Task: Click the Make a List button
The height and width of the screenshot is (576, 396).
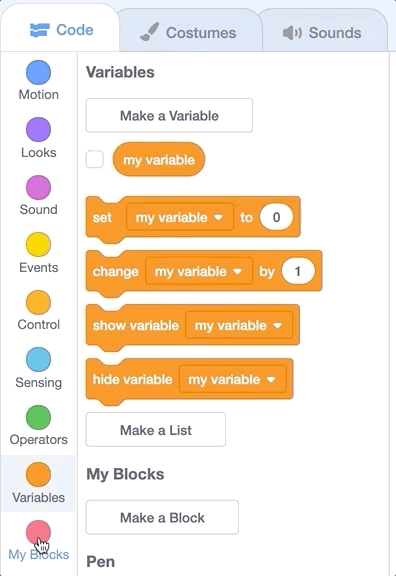Action: tap(156, 429)
